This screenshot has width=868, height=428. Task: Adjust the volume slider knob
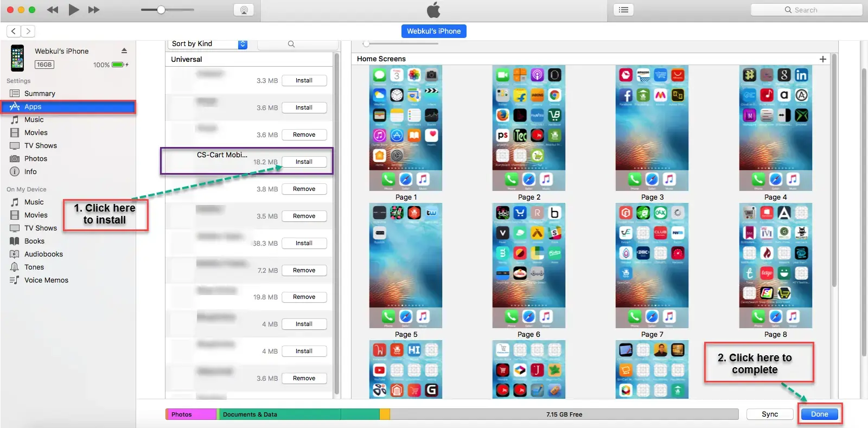pyautogui.click(x=161, y=10)
